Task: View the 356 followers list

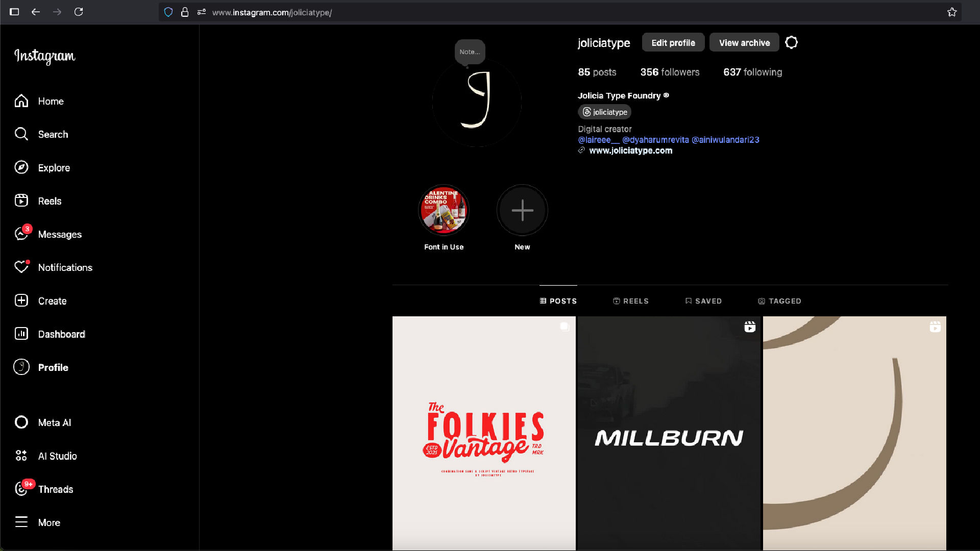Action: (x=670, y=72)
